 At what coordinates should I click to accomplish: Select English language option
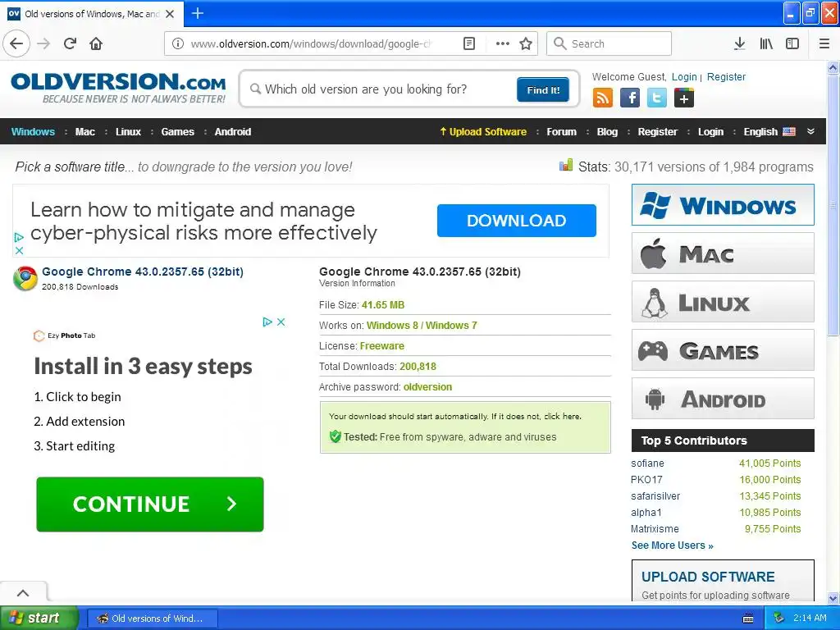(769, 132)
